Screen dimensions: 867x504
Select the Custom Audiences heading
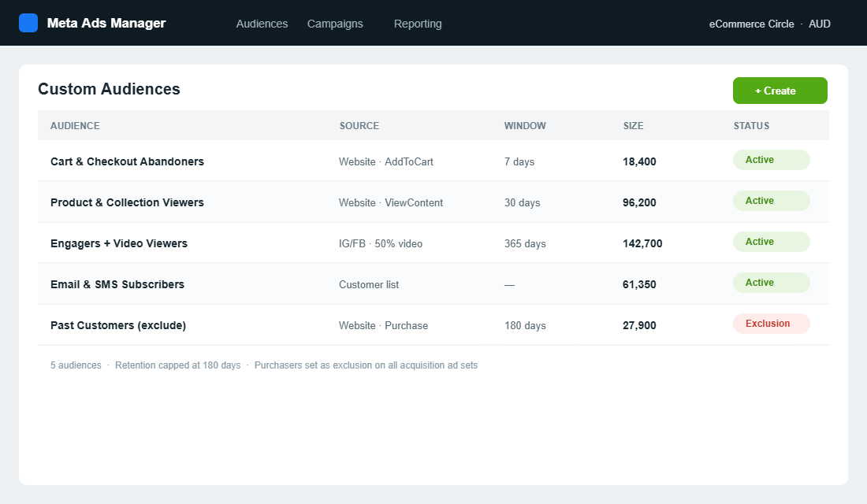(109, 89)
